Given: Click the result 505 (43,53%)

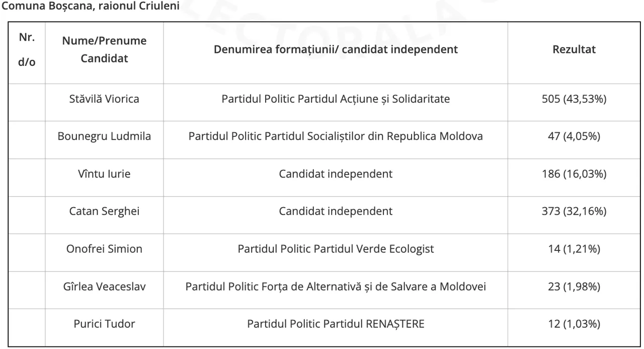Looking at the screenshot, I should (574, 99).
